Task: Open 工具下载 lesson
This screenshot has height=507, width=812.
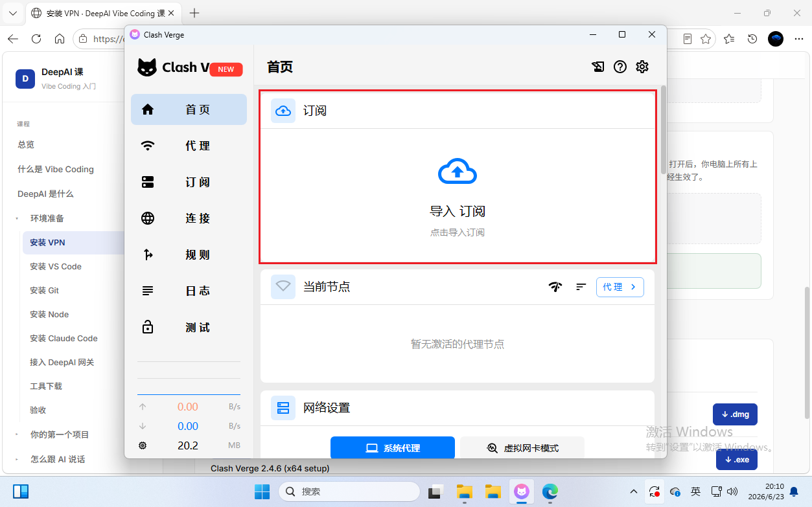Action: 46,386
